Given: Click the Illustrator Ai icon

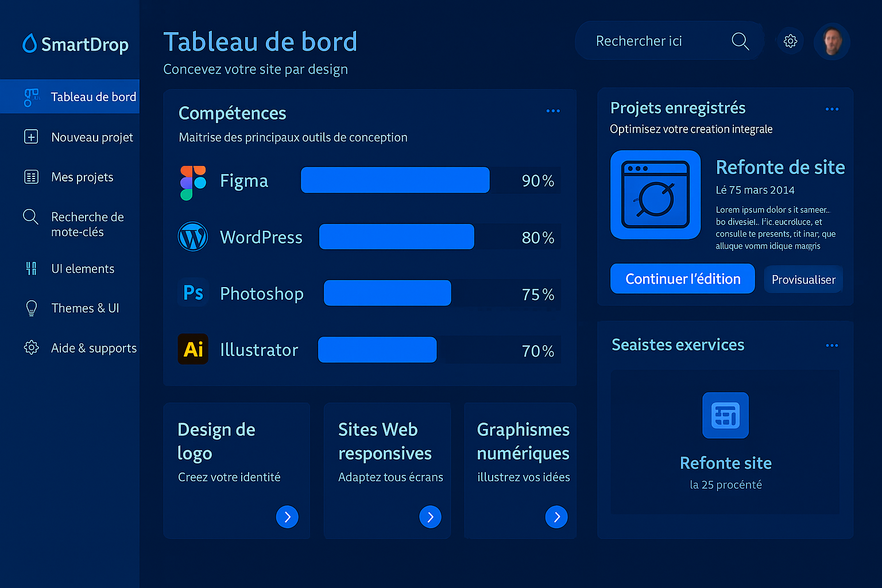Looking at the screenshot, I should coord(193,349).
